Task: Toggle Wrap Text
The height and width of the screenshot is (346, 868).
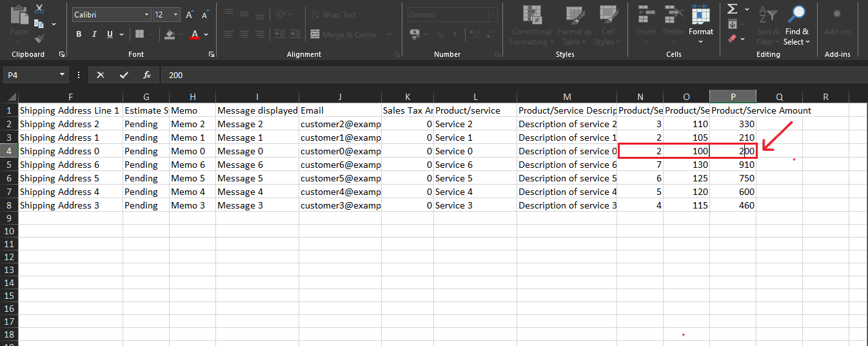Action: tap(332, 14)
